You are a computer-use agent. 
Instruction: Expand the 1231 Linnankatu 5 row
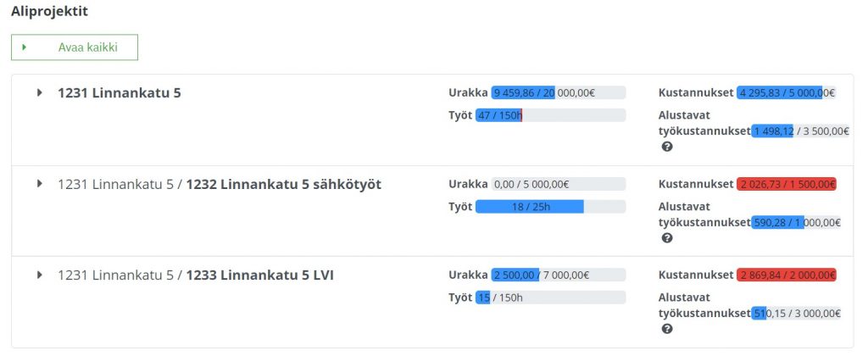[x=39, y=93]
